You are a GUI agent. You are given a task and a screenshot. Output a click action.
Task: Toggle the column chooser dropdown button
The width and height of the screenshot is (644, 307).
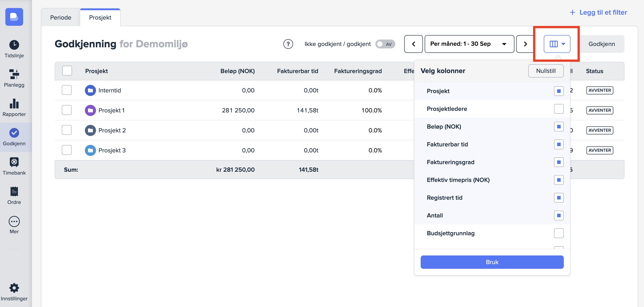coord(556,44)
